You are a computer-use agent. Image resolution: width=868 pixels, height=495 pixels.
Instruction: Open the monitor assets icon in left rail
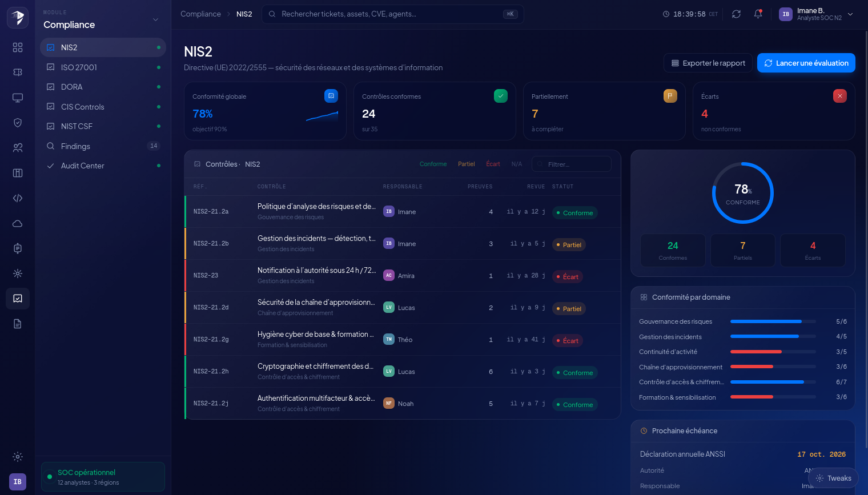[x=18, y=98]
